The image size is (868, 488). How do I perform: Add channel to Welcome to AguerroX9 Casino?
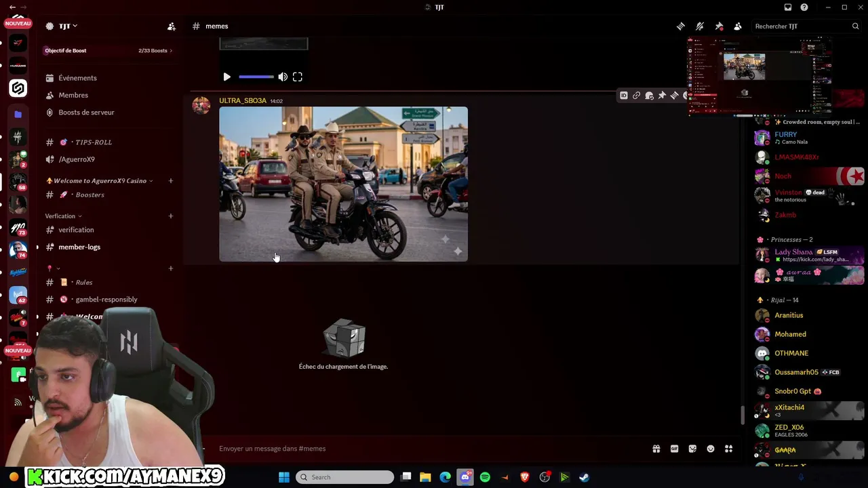tap(171, 181)
